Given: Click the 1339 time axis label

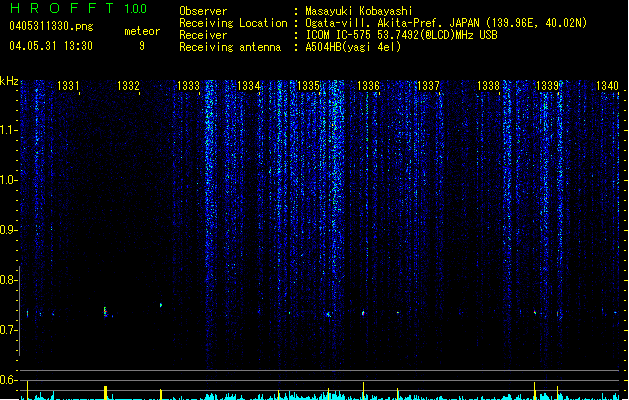Looking at the screenshot, I should coord(547,85).
